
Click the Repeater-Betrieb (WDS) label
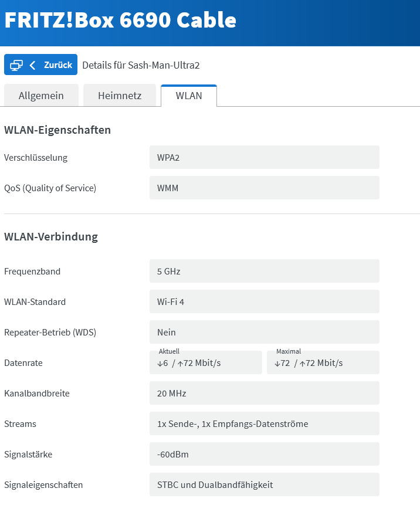[50, 333]
